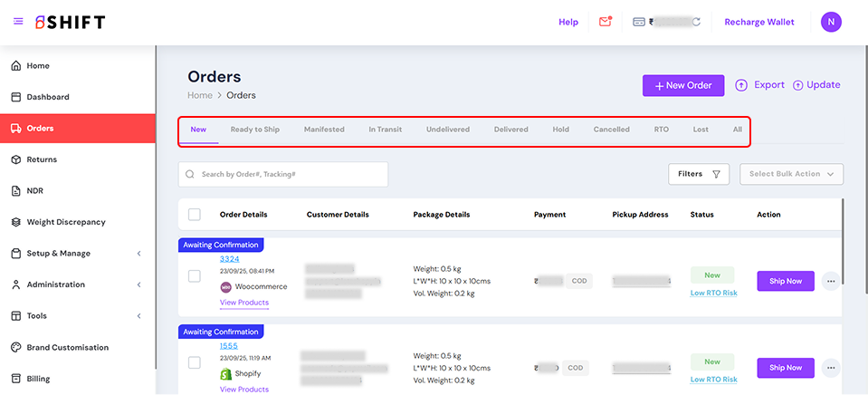Screen dimensions: 868x395
Task: Click the order search input field
Action: [x=283, y=174]
